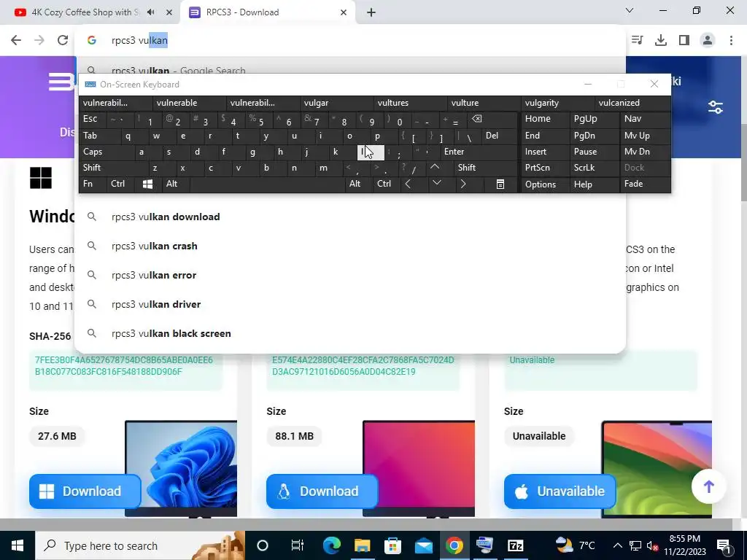Tap the up arrow key on On-Screen Keyboard
Screen dimensions: 747x560
click(435, 168)
